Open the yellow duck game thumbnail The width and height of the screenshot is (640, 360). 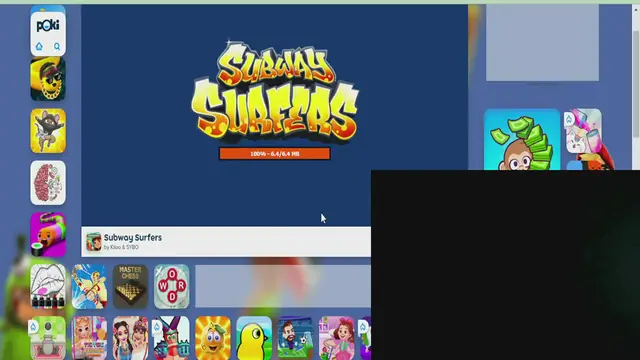[254, 338]
